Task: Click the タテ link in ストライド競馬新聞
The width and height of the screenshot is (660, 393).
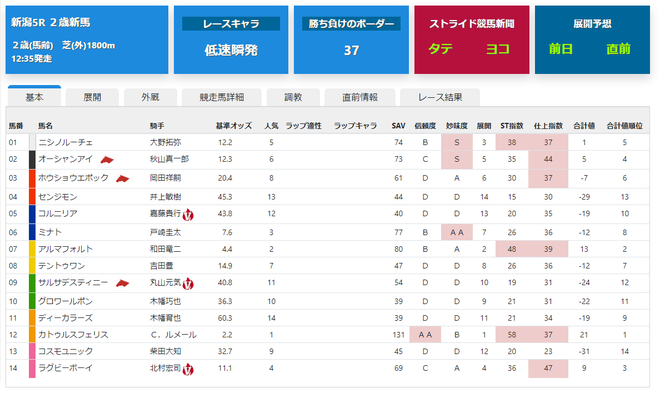Action: coord(441,49)
